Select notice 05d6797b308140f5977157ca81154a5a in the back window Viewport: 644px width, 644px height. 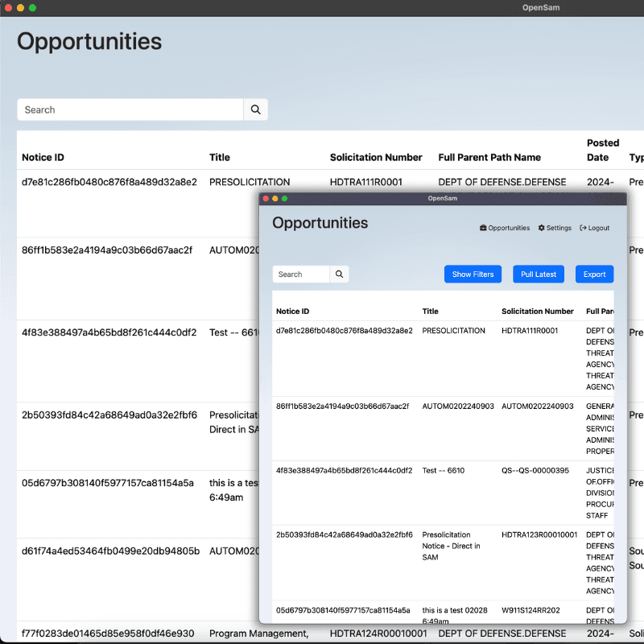tap(108, 482)
